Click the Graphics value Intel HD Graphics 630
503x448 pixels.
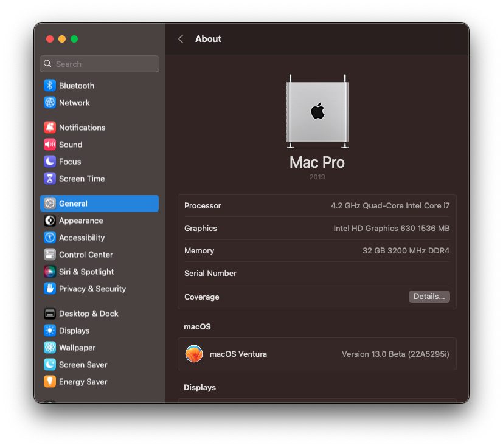click(x=391, y=228)
